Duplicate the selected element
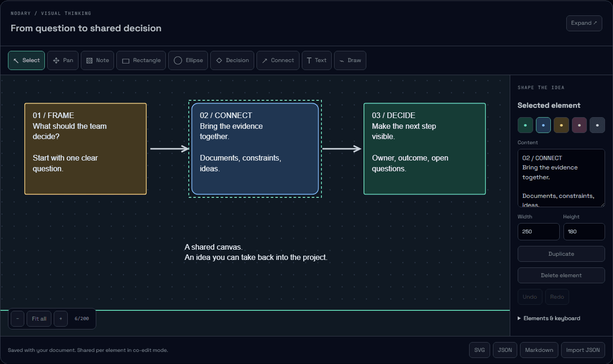Image resolution: width=613 pixels, height=364 pixels. click(x=561, y=254)
